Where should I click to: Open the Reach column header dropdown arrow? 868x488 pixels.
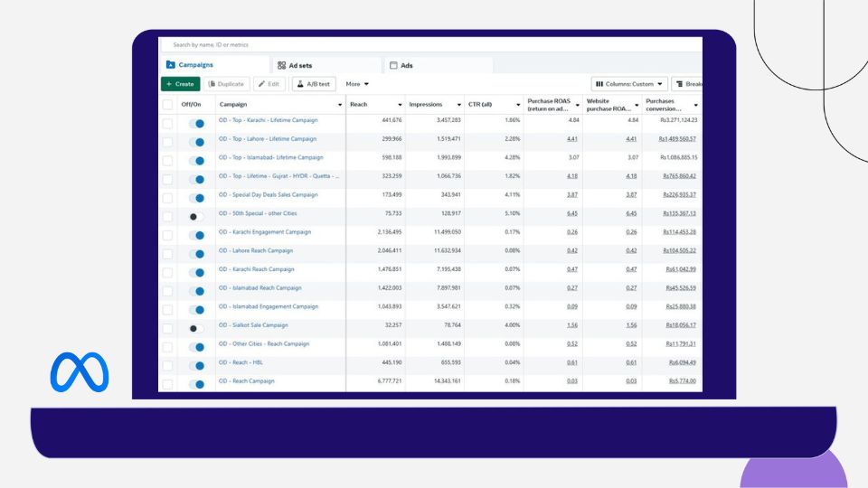click(399, 105)
